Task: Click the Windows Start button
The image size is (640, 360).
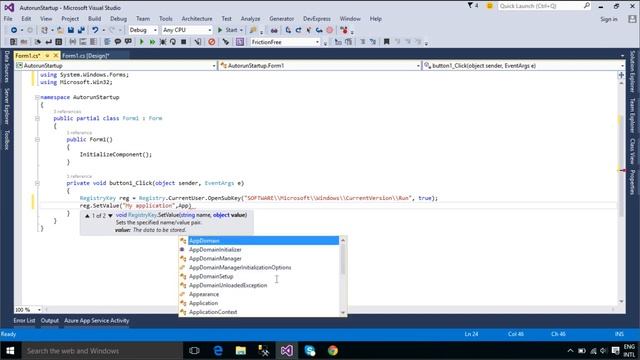Action: click(x=10, y=351)
